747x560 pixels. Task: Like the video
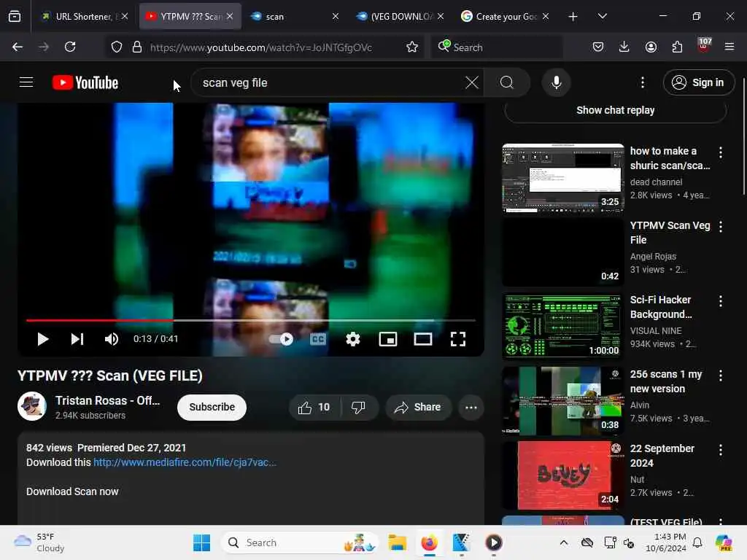tap(314, 407)
